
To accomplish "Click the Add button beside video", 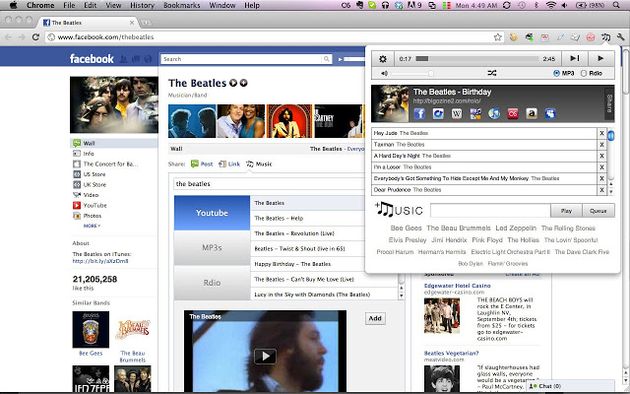I will [375, 318].
